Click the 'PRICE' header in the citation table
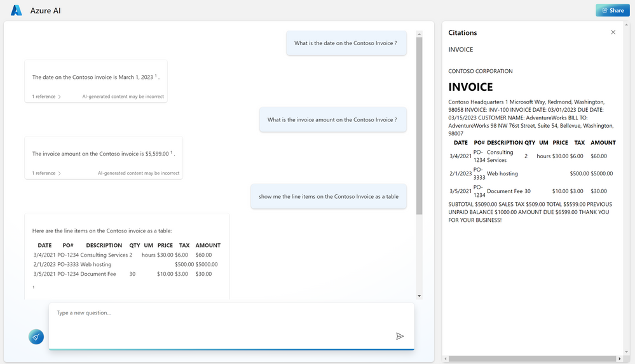 [560, 142]
